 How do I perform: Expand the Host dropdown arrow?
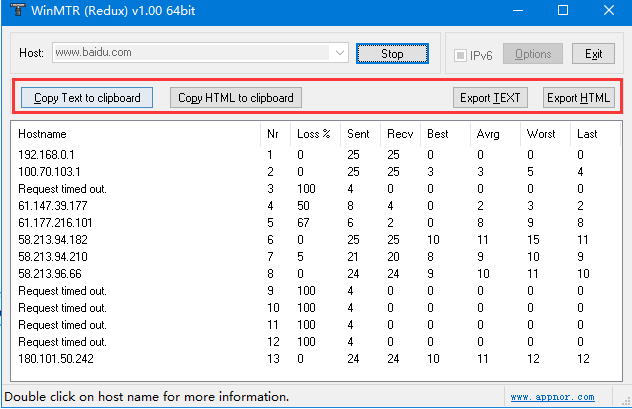click(x=339, y=52)
